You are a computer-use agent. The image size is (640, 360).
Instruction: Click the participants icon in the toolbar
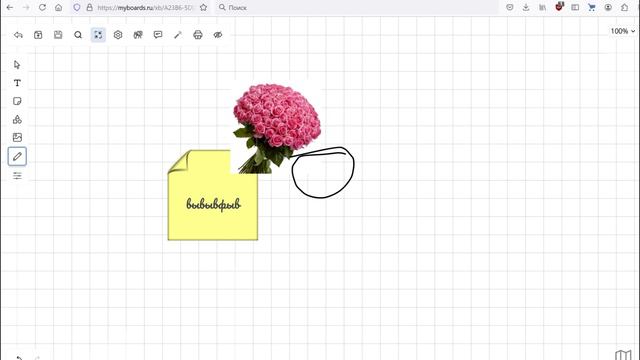click(x=138, y=35)
